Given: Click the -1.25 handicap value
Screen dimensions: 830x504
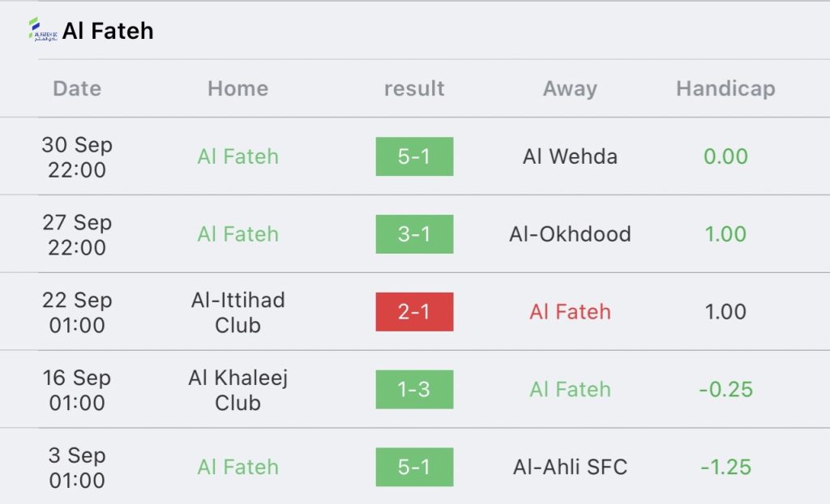Looking at the screenshot, I should (725, 467).
